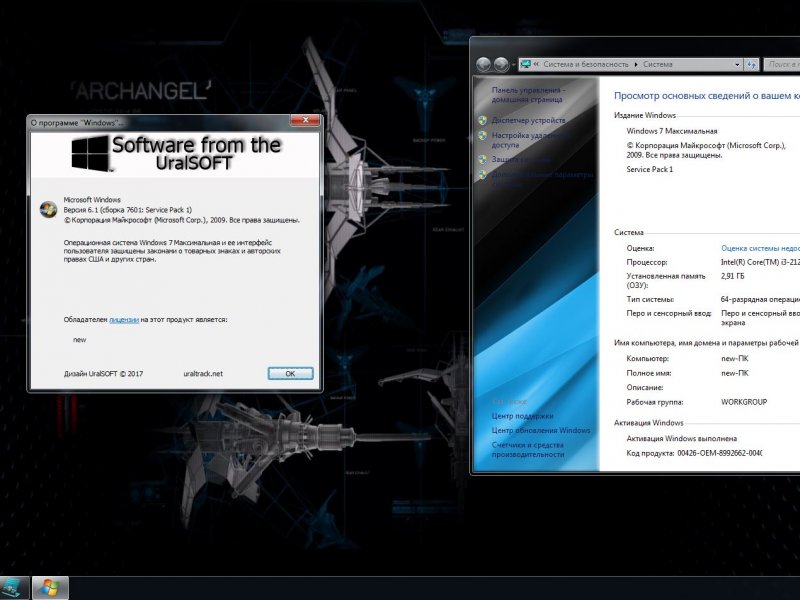Open 'Защита системы' sidebar link

521,160
